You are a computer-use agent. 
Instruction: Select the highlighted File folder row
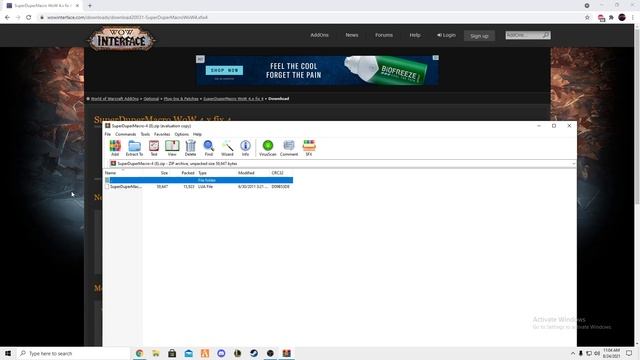[199, 180]
